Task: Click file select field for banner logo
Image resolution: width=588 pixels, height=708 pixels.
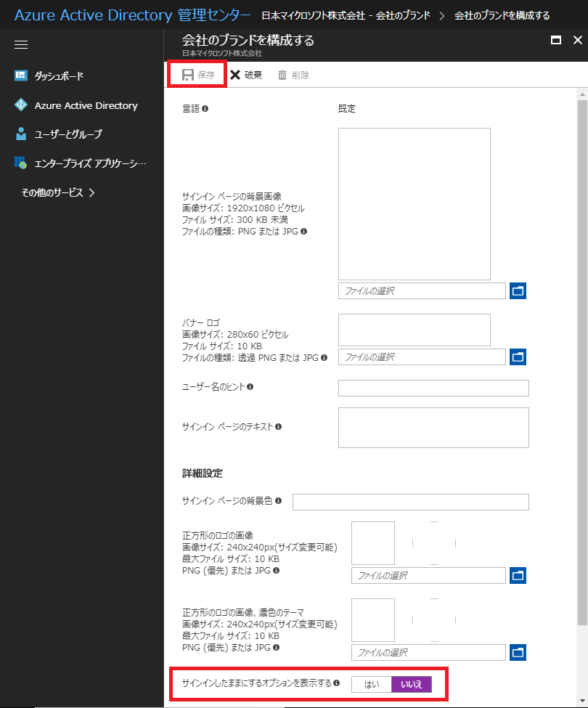Action: pos(422,357)
